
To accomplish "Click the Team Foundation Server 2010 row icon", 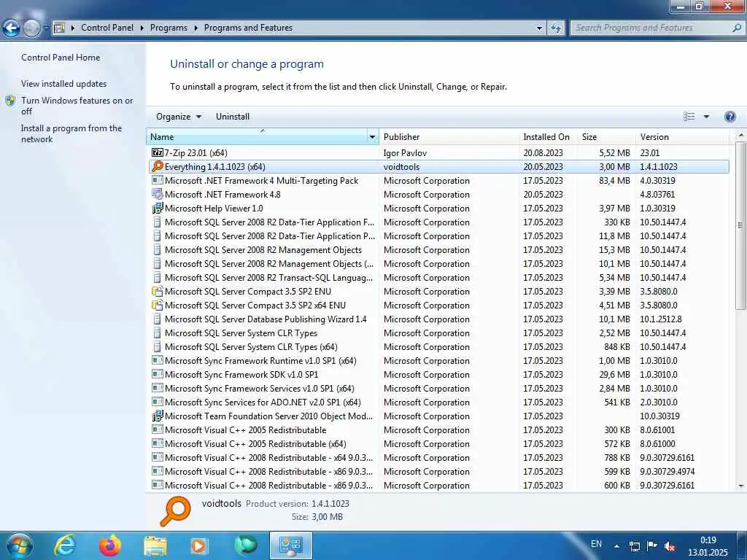I will point(158,416).
